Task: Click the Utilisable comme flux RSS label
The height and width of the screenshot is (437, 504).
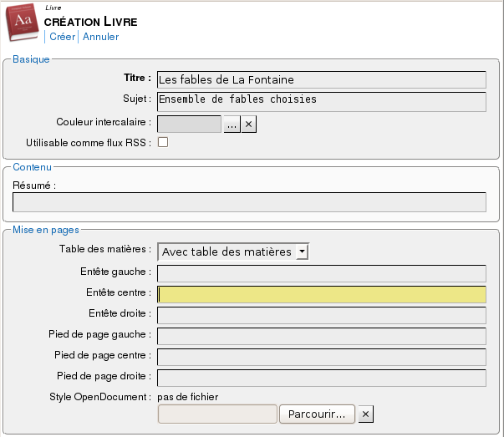Action: pos(89,143)
